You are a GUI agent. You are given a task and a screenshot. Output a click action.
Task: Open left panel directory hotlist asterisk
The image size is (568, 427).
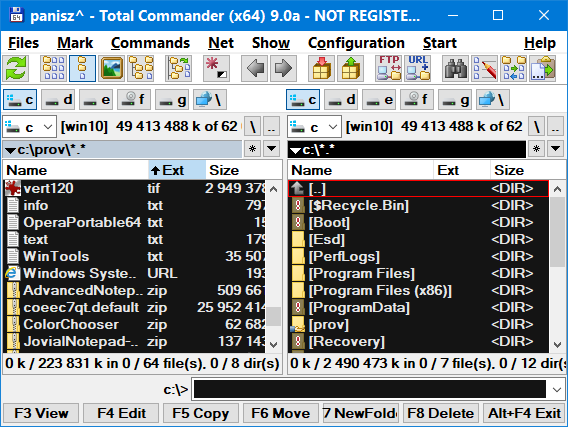tap(252, 149)
